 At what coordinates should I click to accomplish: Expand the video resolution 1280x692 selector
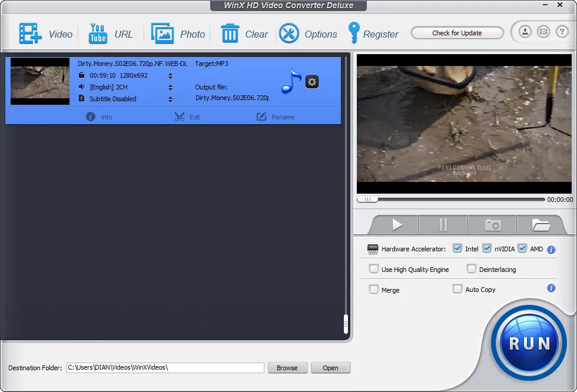pos(171,75)
